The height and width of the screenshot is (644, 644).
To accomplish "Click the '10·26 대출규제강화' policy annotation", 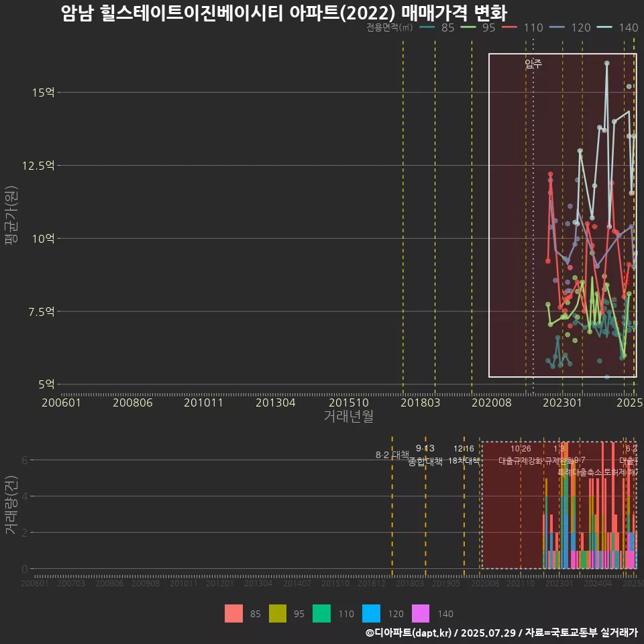I will (x=521, y=455).
